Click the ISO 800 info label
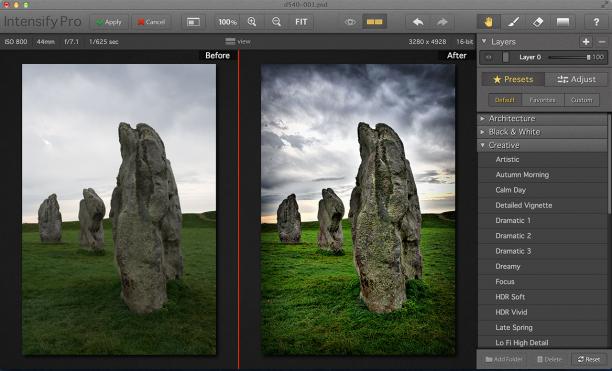Viewport: 612px width, 371px height. pos(16,41)
